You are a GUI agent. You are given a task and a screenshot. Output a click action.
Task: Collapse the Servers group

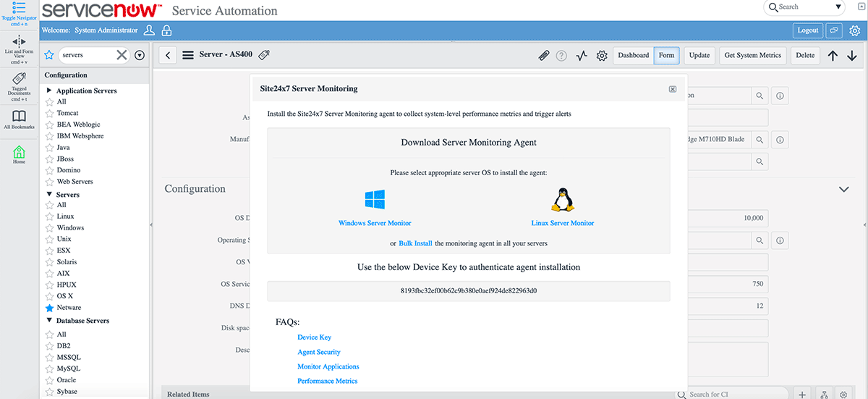(49, 195)
